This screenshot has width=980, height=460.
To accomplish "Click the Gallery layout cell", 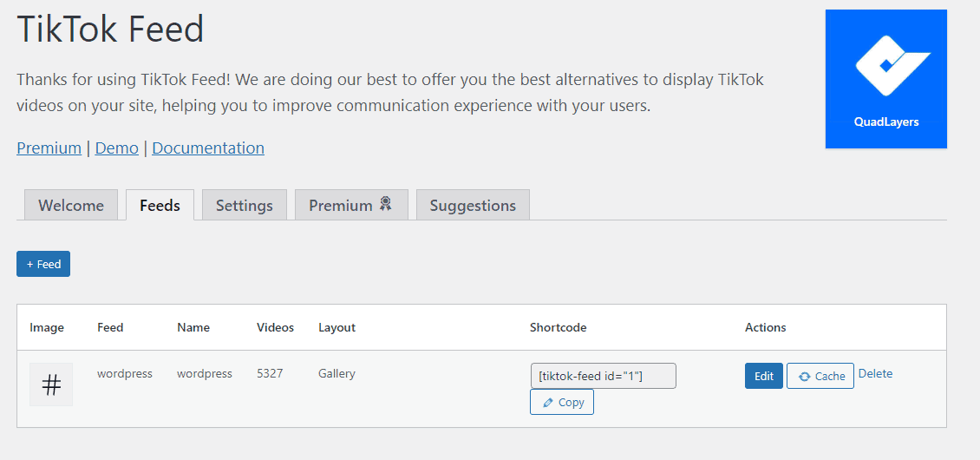I will point(336,373).
